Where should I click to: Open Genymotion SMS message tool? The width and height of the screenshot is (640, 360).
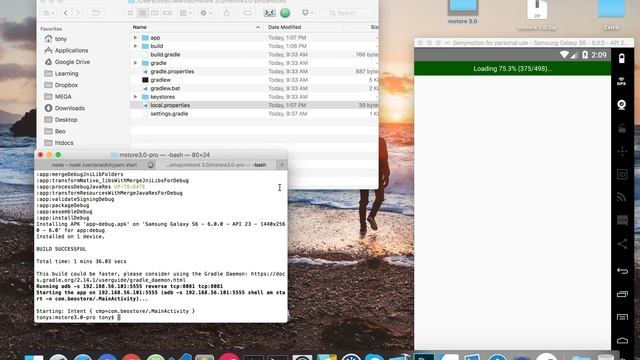622,221
